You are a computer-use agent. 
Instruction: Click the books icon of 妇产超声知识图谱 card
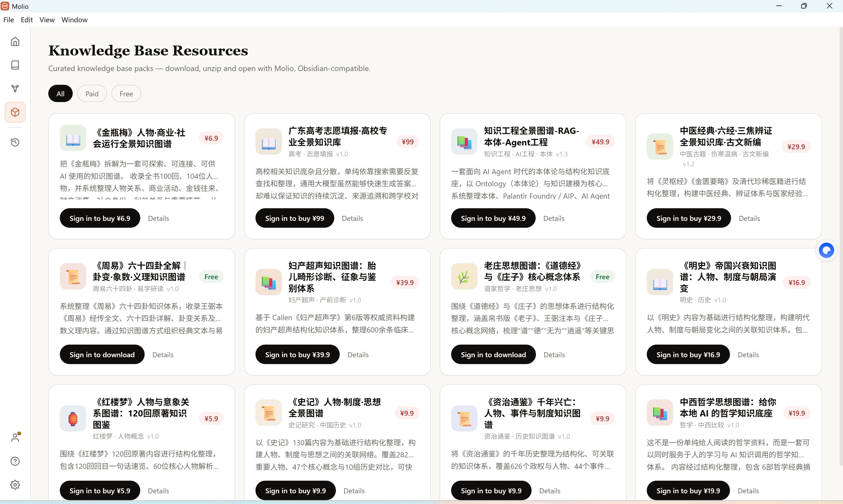[269, 282]
